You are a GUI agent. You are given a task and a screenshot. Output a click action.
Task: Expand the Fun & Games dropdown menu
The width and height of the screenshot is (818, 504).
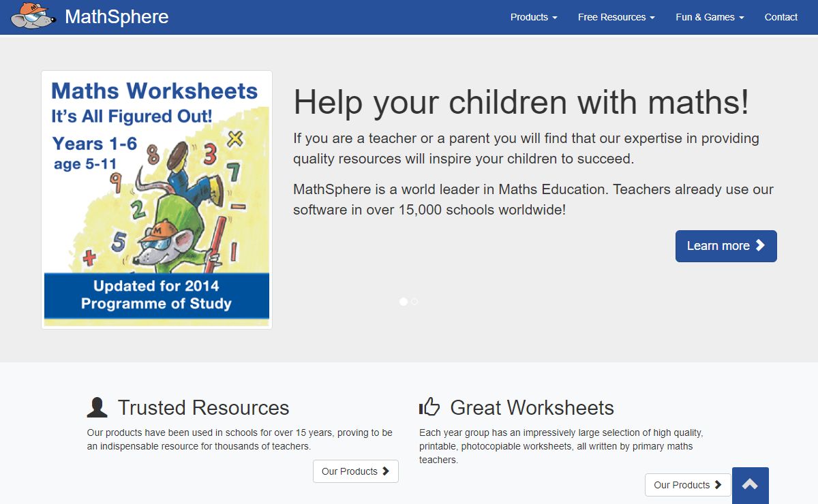710,17
